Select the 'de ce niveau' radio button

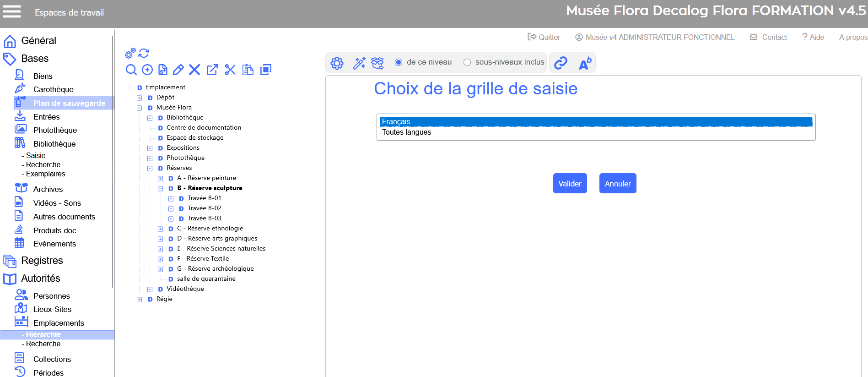399,62
